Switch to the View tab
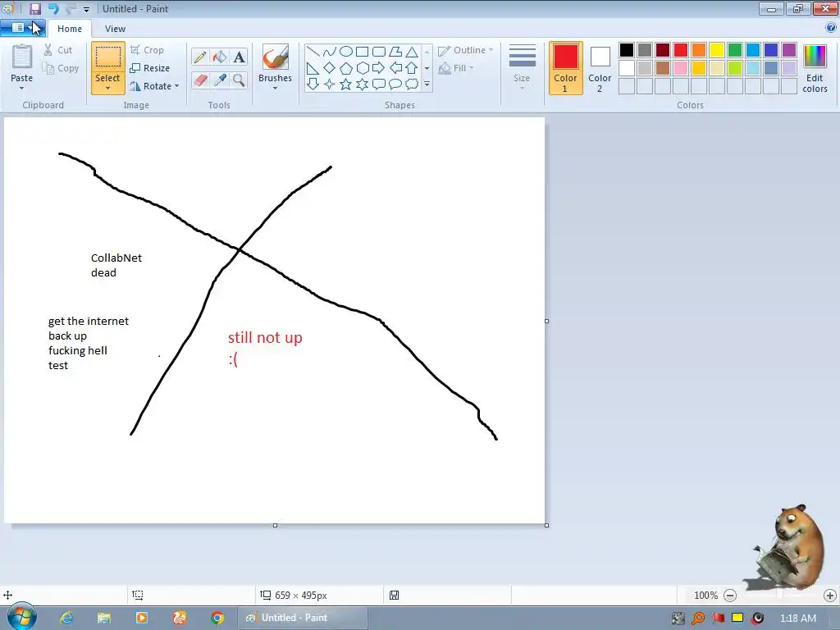 (x=115, y=29)
